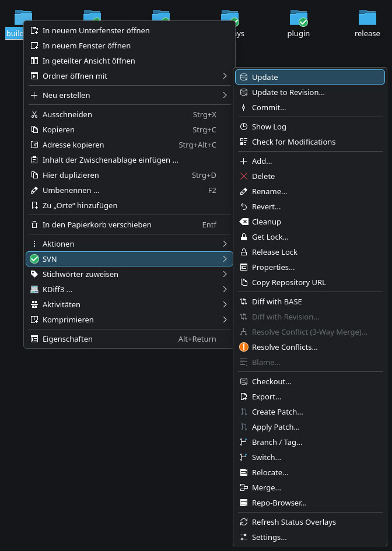Click the Diff with BASE icon
The image size is (392, 551).
(x=244, y=301)
